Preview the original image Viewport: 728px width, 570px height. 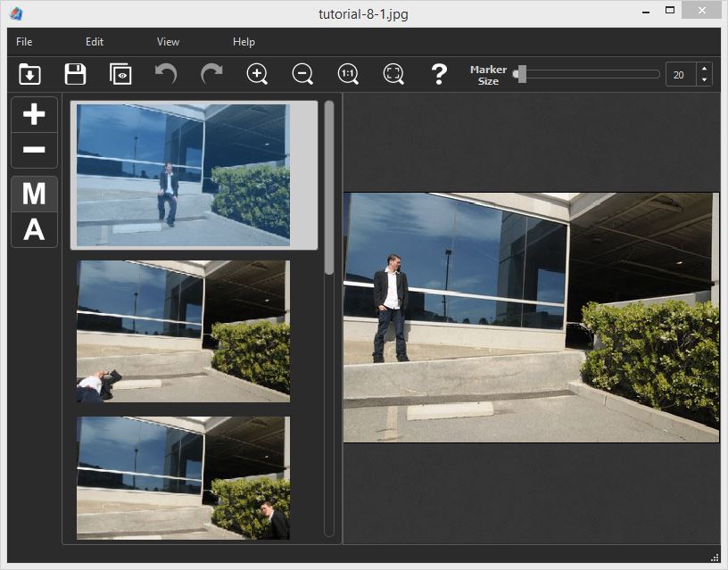point(120,74)
